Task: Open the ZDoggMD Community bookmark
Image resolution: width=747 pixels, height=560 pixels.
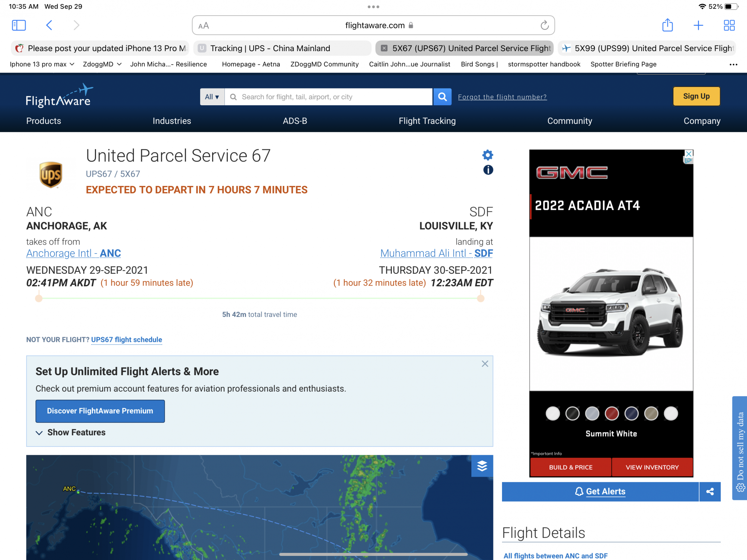Action: coord(324,64)
